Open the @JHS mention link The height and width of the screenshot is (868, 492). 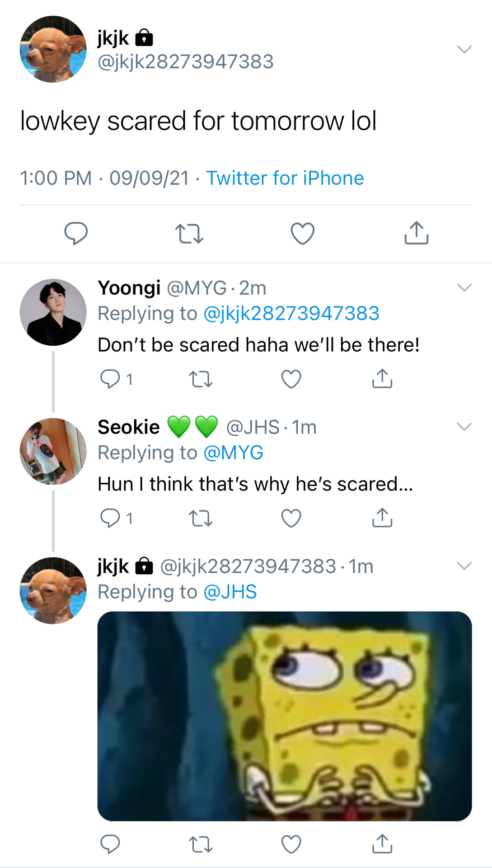pyautogui.click(x=230, y=592)
